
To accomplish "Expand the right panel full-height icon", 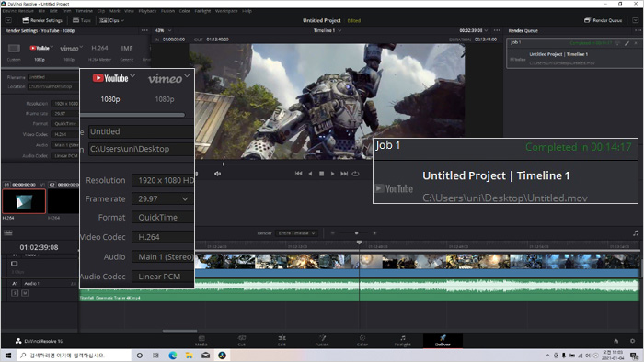I will point(636,20).
